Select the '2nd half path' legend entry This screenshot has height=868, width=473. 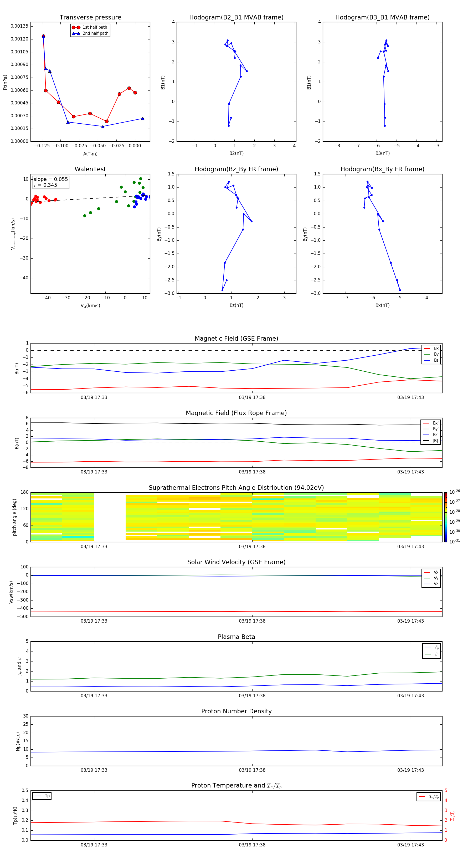[x=90, y=33]
